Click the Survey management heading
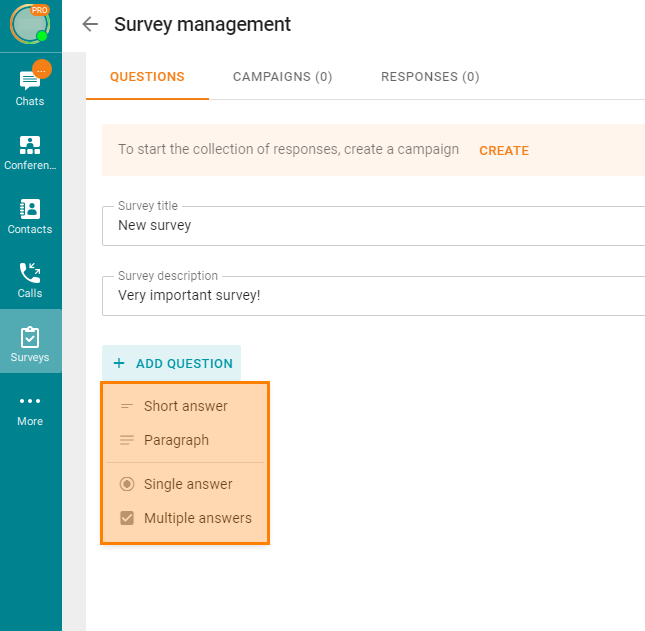645x631 pixels. (202, 24)
